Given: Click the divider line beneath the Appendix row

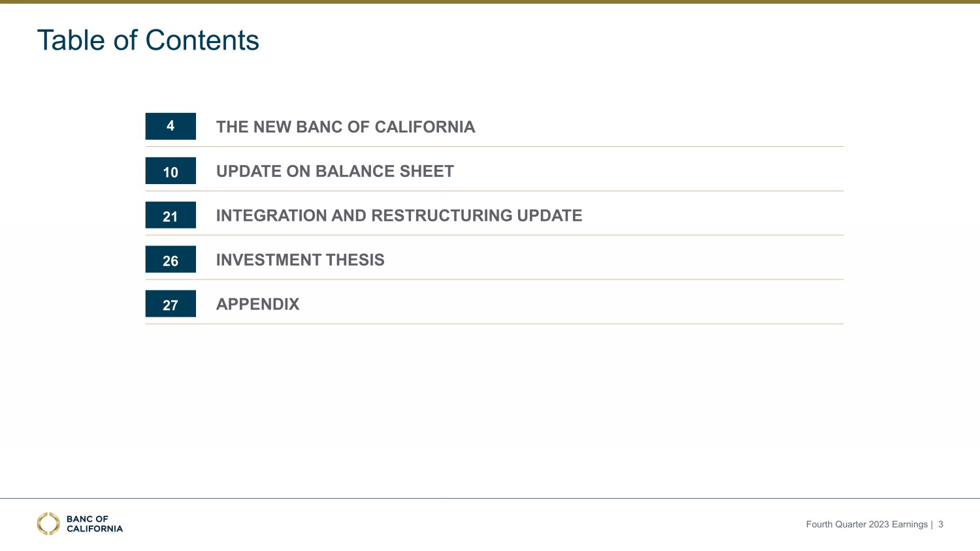Looking at the screenshot, I should coord(494,324).
